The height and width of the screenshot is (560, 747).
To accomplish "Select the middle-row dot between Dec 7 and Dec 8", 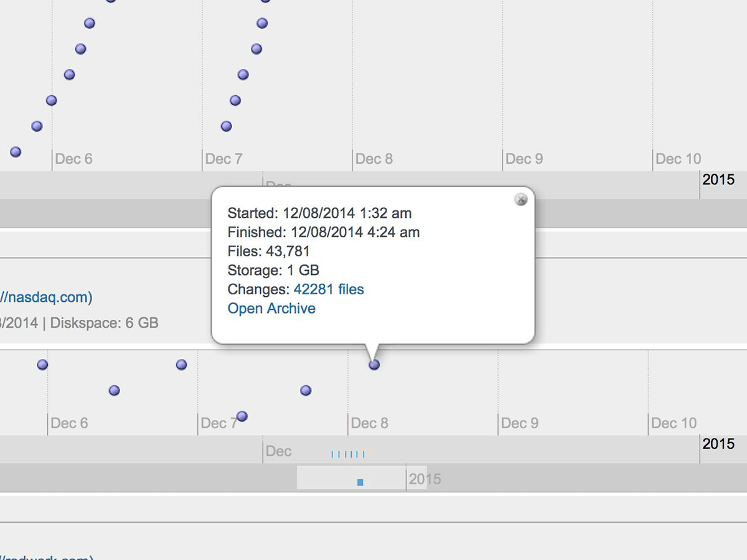I will coord(306,391).
